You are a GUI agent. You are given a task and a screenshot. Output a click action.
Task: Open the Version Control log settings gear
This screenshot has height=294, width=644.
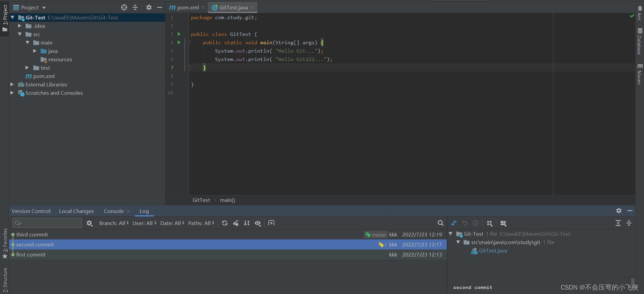pos(90,223)
